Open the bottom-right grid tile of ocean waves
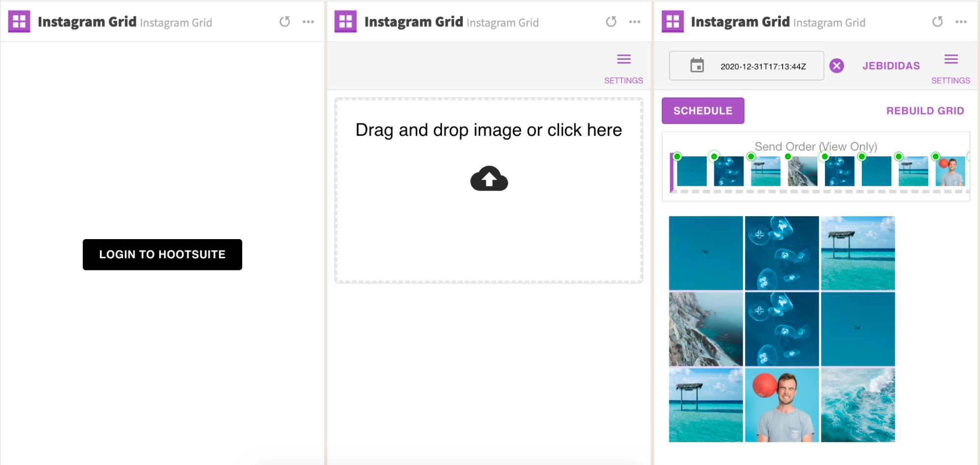 (x=858, y=405)
